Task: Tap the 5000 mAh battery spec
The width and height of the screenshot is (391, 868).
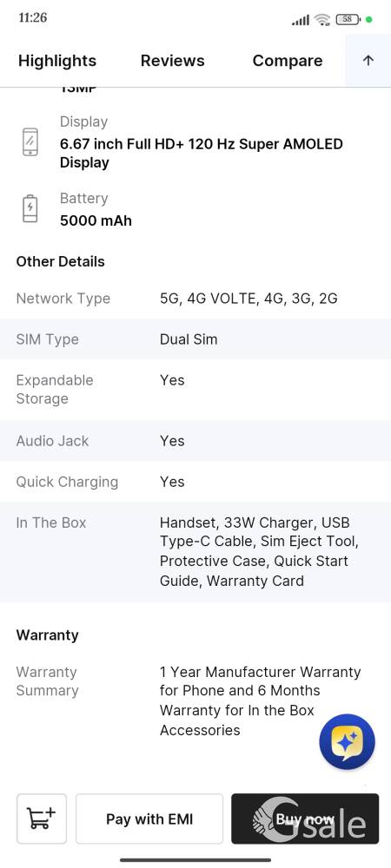Action: tap(96, 220)
